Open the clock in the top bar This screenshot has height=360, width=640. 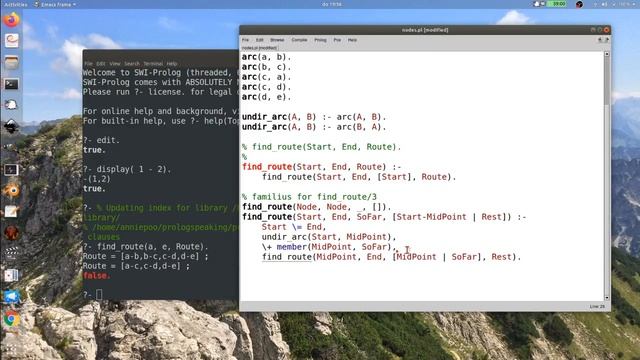pos(331,4)
